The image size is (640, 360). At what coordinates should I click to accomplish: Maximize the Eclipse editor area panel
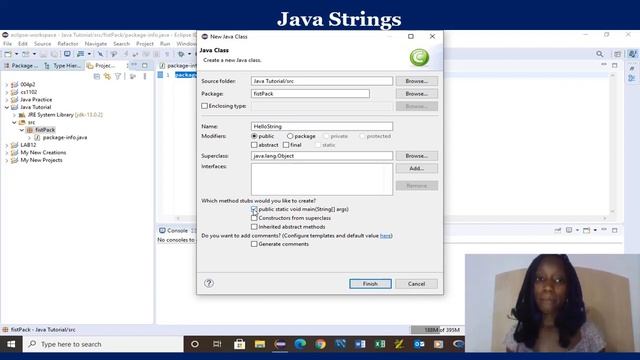click(x=615, y=65)
